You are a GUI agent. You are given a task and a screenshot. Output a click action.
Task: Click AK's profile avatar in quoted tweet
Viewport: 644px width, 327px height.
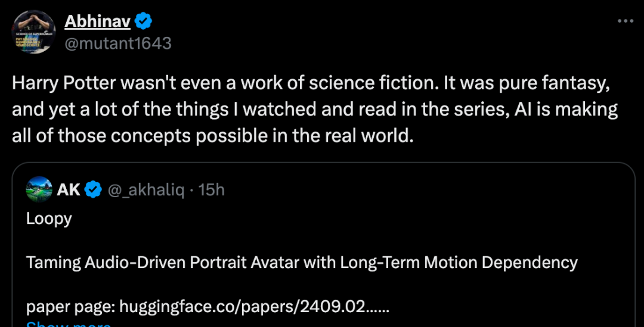point(39,189)
